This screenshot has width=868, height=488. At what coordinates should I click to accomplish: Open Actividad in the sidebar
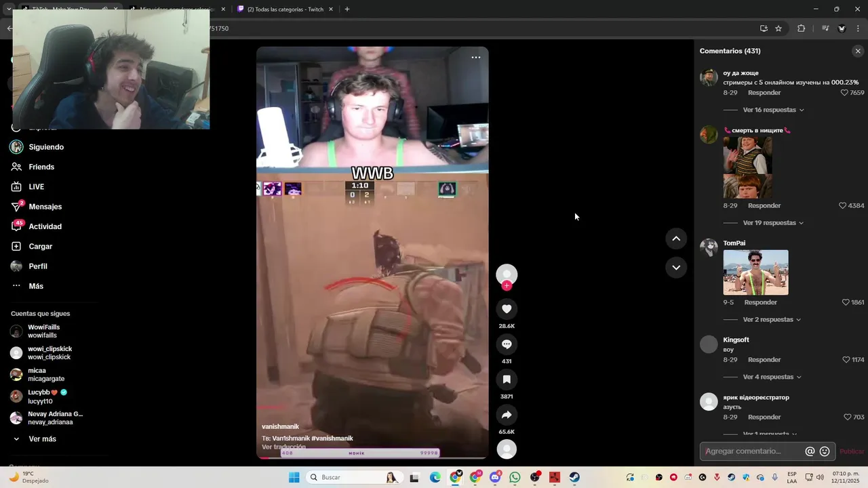[x=45, y=226]
